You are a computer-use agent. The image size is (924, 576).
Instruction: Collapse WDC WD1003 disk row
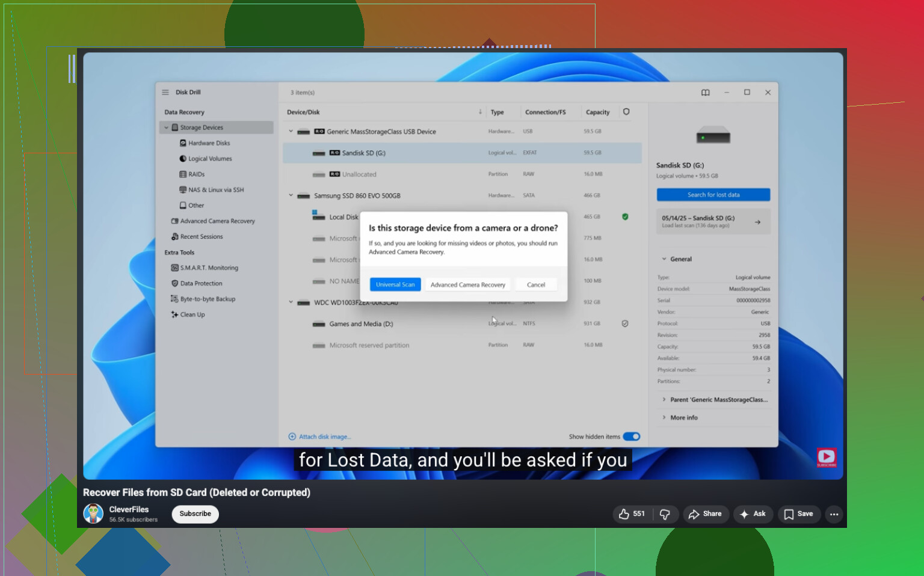(x=291, y=302)
